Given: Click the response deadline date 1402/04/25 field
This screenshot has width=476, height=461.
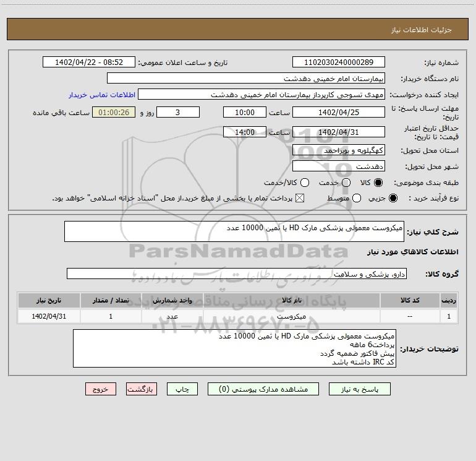Looking at the screenshot, I should (x=339, y=113).
